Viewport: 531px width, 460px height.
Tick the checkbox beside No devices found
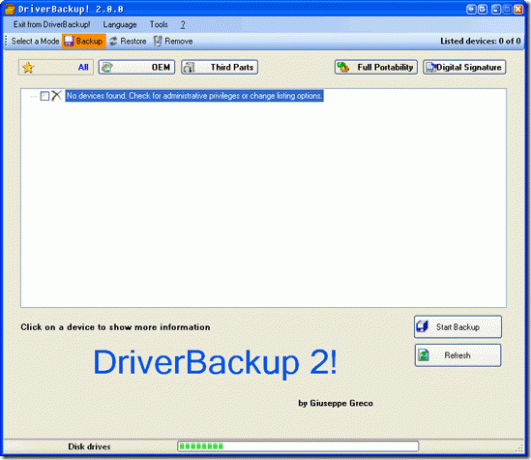(x=45, y=96)
